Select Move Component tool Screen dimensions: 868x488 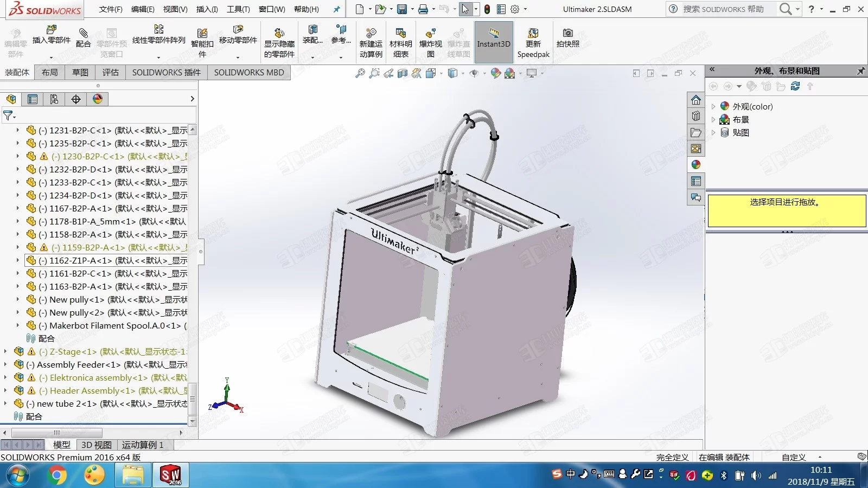click(238, 35)
